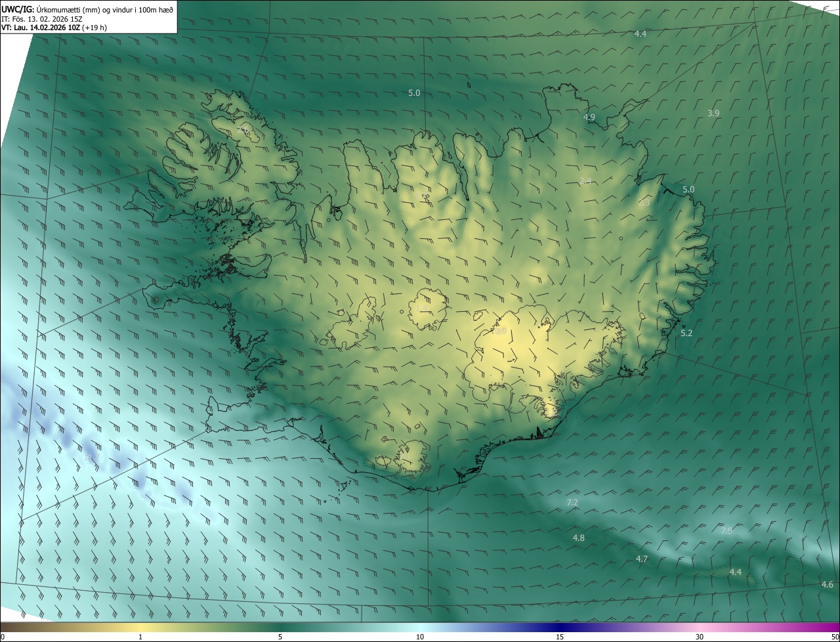Image resolution: width=840 pixels, height=642 pixels.
Task: Click the 2.6 value over the Westfjords
Action: 243,131
